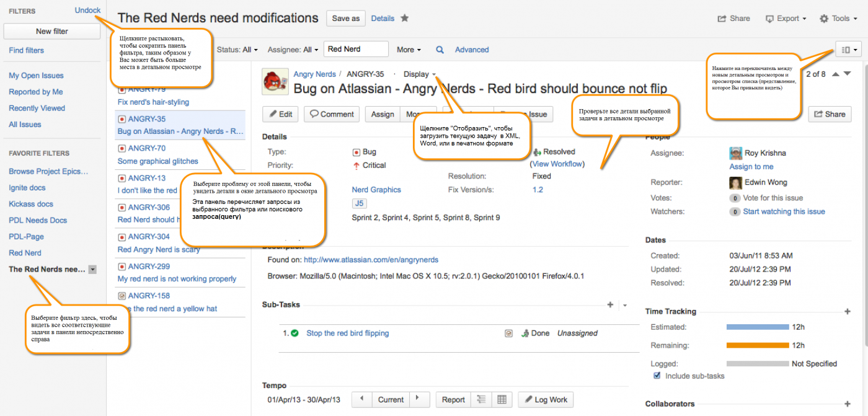Open the Export dropdown
This screenshot has height=416, width=868.
tap(786, 19)
